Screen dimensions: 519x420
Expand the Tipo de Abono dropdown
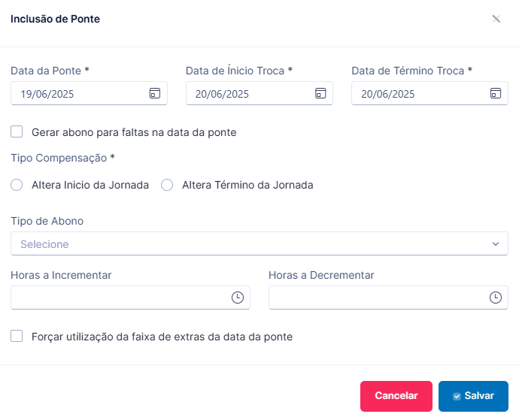coord(259,243)
